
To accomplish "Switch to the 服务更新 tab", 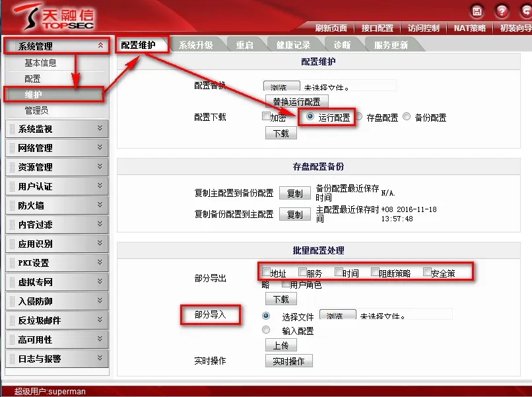I will coord(391,45).
